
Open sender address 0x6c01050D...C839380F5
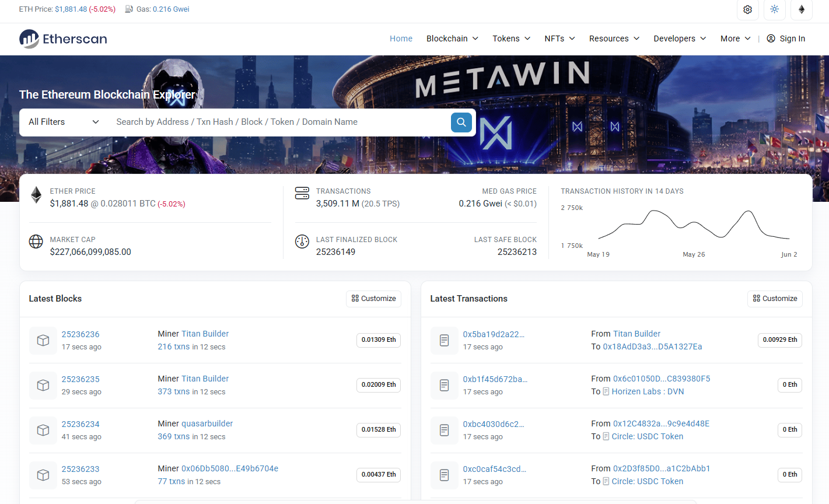[x=662, y=379]
